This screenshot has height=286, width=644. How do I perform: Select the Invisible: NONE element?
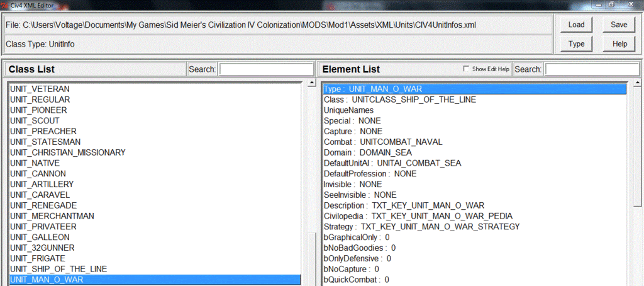474,185
